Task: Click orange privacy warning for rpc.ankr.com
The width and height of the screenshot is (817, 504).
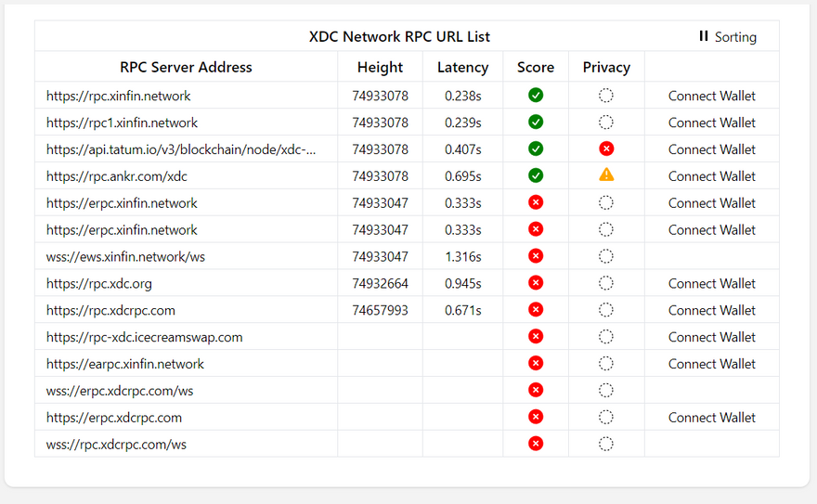Action: click(x=606, y=174)
